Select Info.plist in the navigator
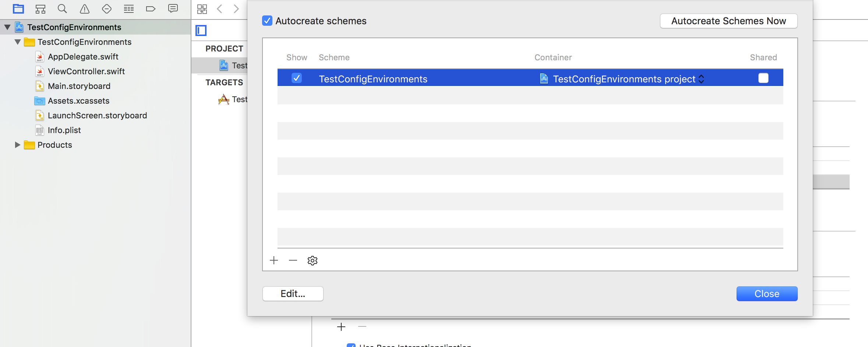 [64, 130]
